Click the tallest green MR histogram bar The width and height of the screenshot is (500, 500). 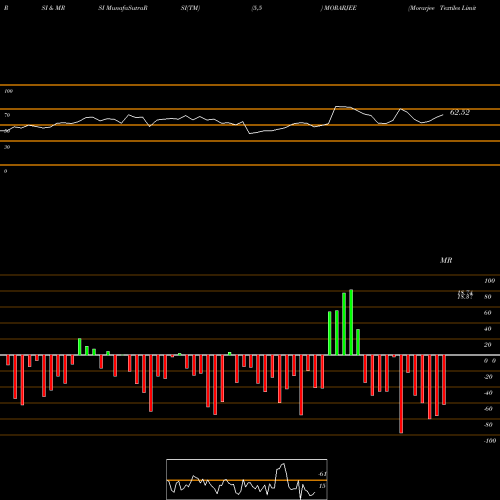tap(351, 322)
